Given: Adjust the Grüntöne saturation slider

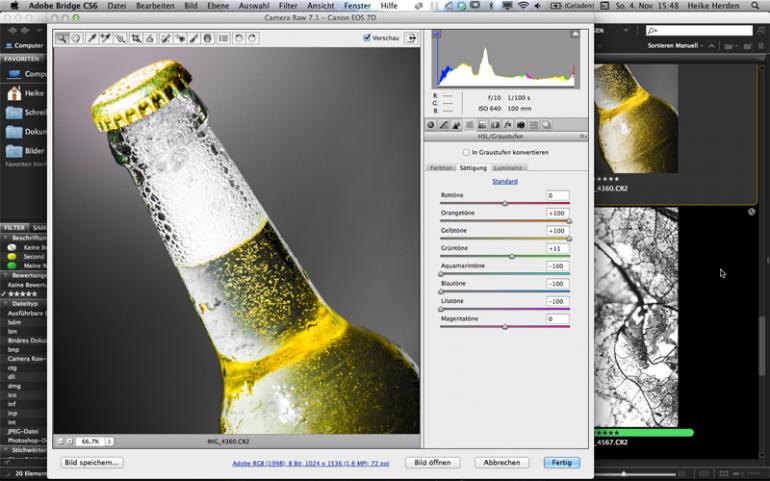Looking at the screenshot, I should point(512,257).
